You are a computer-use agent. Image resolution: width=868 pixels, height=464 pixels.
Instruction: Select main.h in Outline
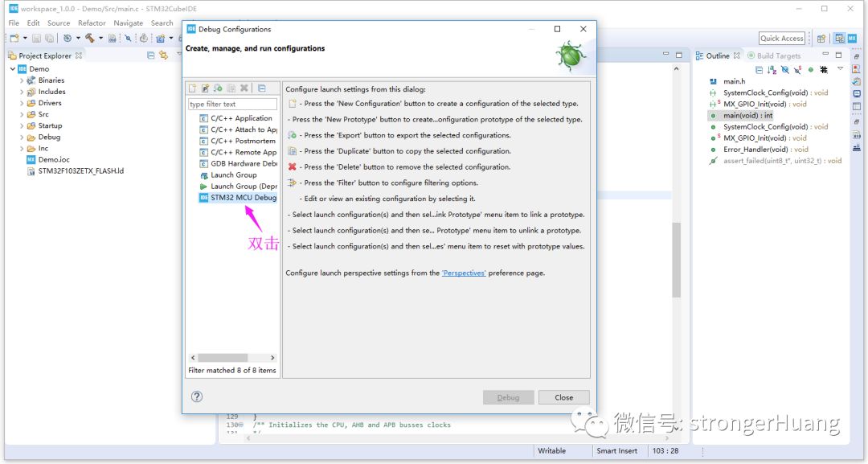[727, 81]
